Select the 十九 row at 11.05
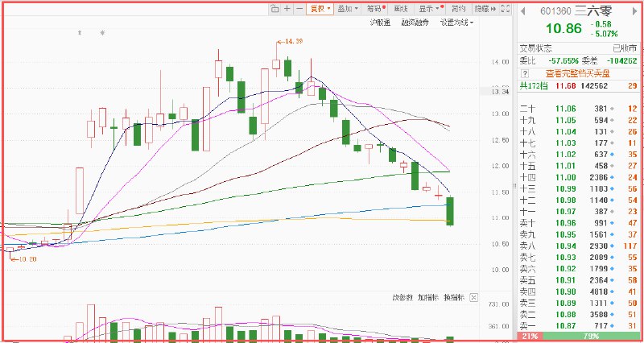 click(x=578, y=120)
